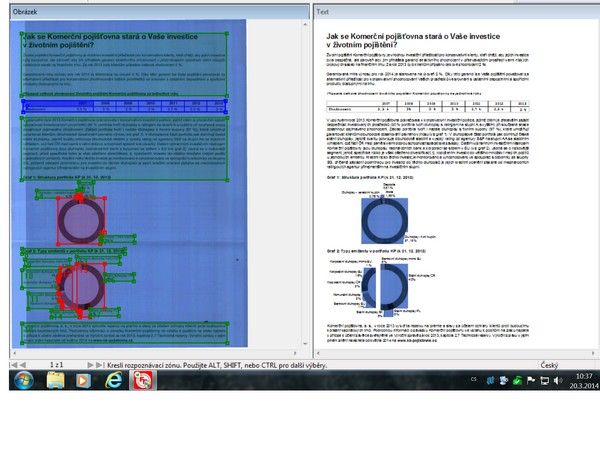Viewport: 600px width, 450px height.
Task: Open the network tray icon
Action: click(x=544, y=380)
